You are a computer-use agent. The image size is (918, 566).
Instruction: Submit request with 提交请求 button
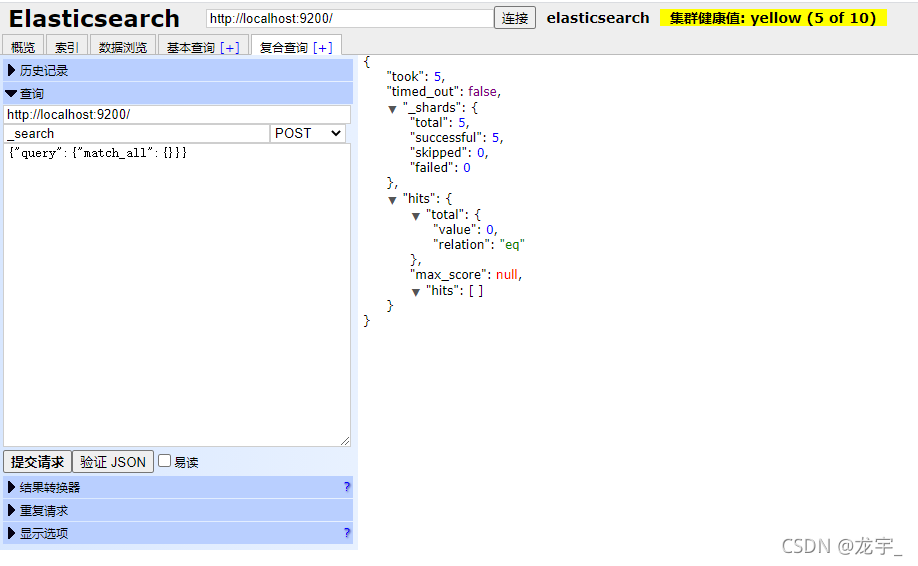(x=37, y=462)
